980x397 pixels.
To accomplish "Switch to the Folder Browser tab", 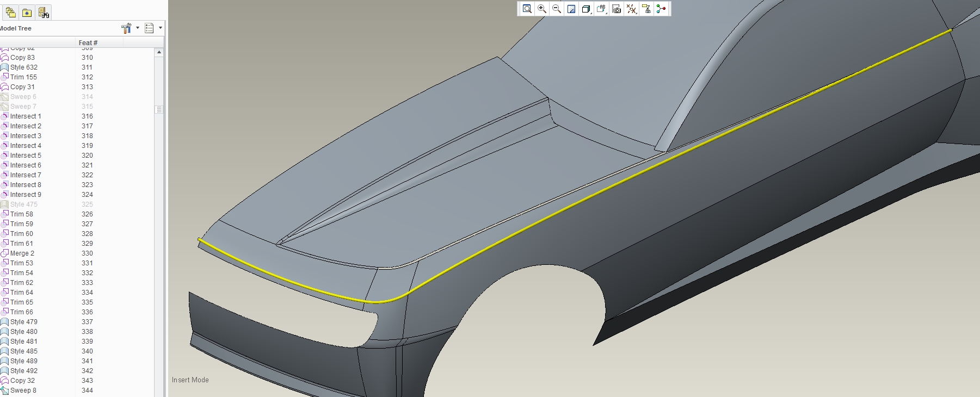I will (x=11, y=12).
